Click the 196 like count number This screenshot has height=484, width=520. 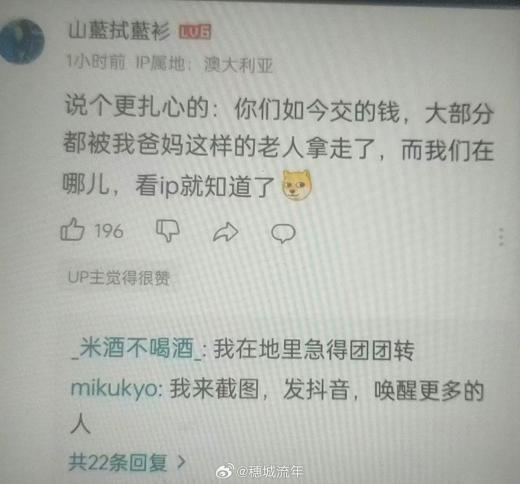[109, 231]
